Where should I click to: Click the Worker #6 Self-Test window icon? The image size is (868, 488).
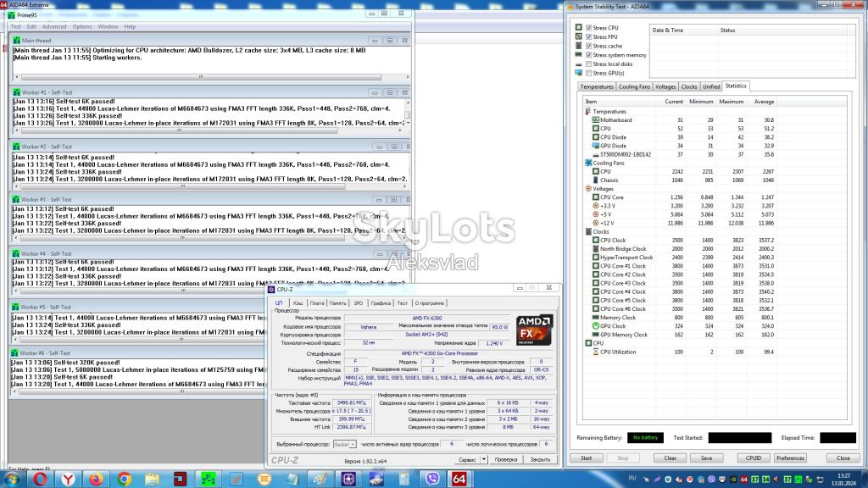[14, 353]
